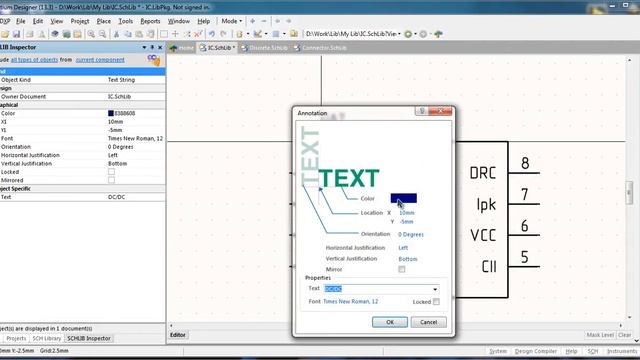Click the 0 Degrees orientation value
The width and height of the screenshot is (640, 360).
point(411,234)
